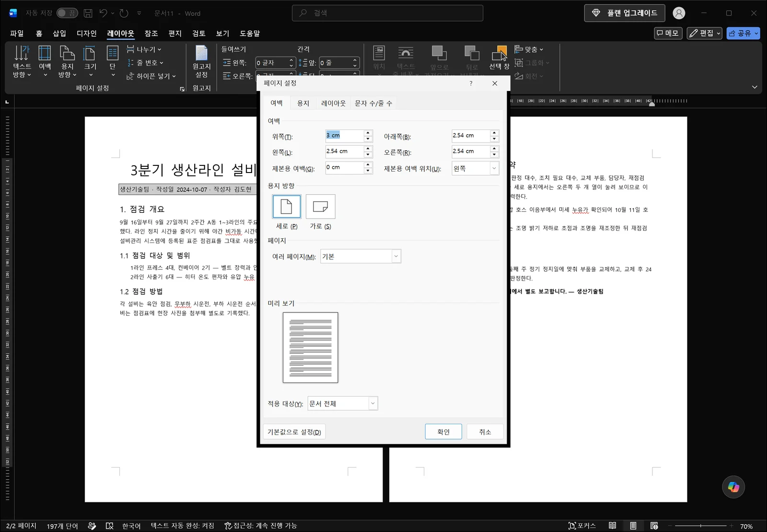Image resolution: width=767 pixels, height=532 pixels.
Task: Click the 70% zoom level
Action: coord(746,526)
